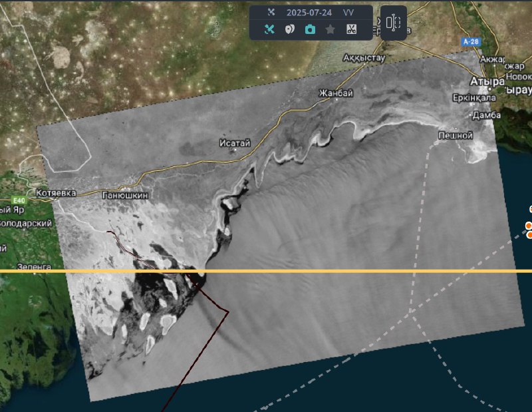Click the E40 road shield
532x412 pixels.
[x=19, y=200]
